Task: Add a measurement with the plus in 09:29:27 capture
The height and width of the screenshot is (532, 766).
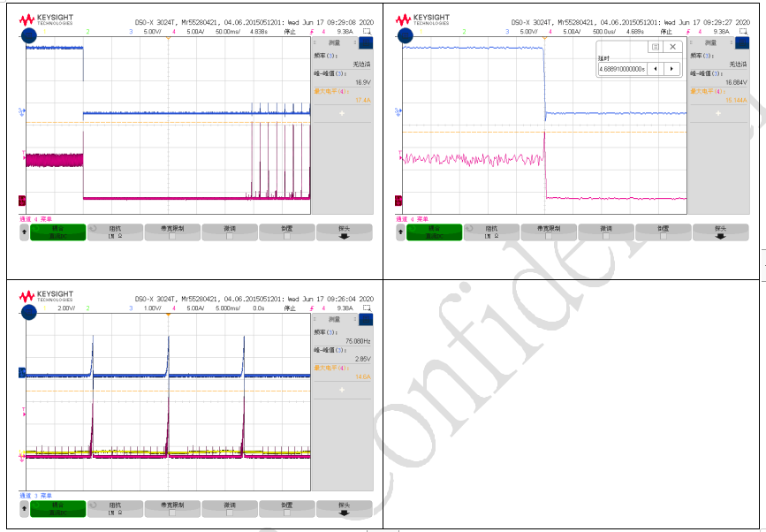Action: [x=718, y=113]
